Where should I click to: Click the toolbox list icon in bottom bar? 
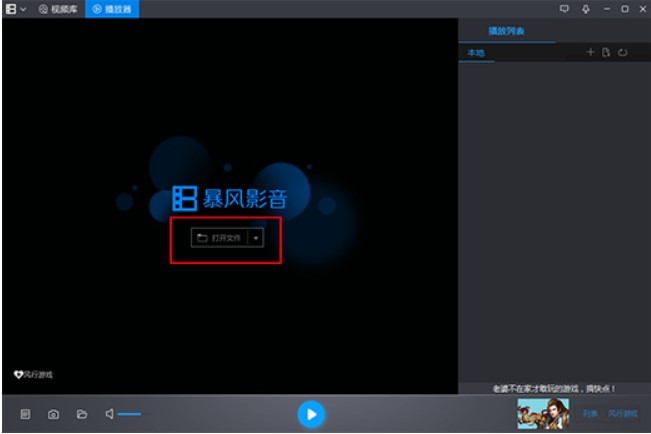tap(25, 414)
